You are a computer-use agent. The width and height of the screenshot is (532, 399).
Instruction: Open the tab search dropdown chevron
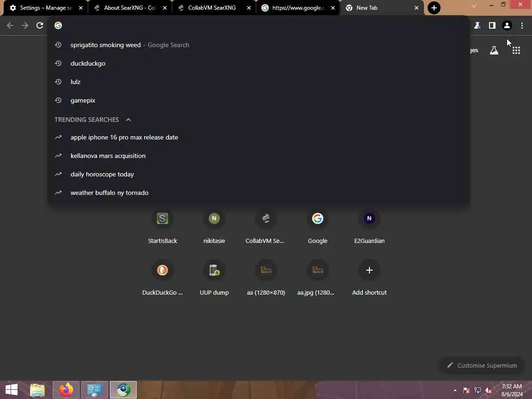[x=474, y=6]
